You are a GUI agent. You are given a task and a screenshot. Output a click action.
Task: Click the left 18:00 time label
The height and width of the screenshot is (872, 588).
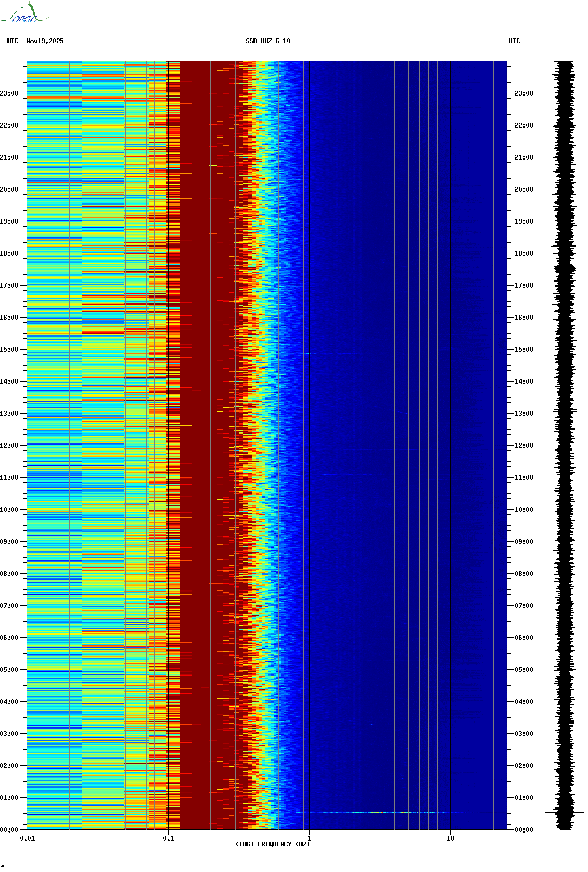[x=9, y=253]
